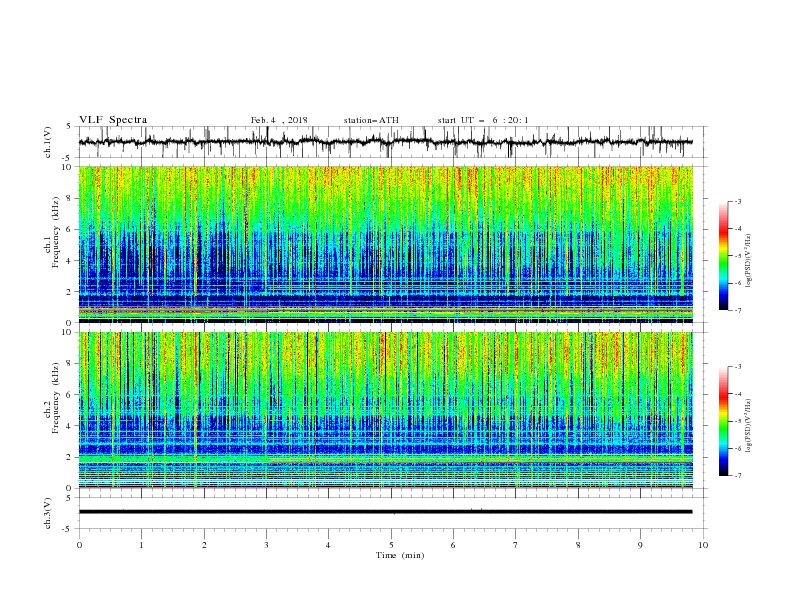792x612 pixels.
Task: Click the "-5" voltage tick of ch.3 waveform
Action: pyautogui.click(x=68, y=529)
